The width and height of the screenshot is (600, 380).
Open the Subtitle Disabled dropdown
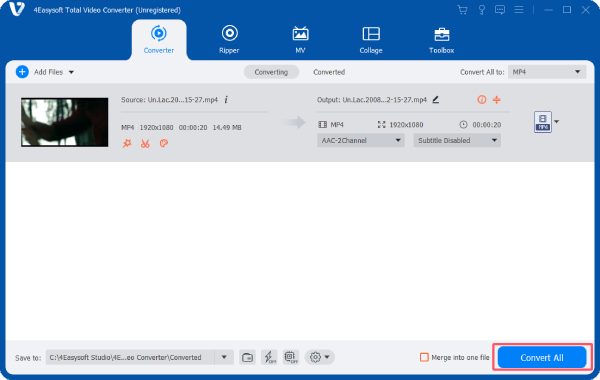tap(457, 140)
